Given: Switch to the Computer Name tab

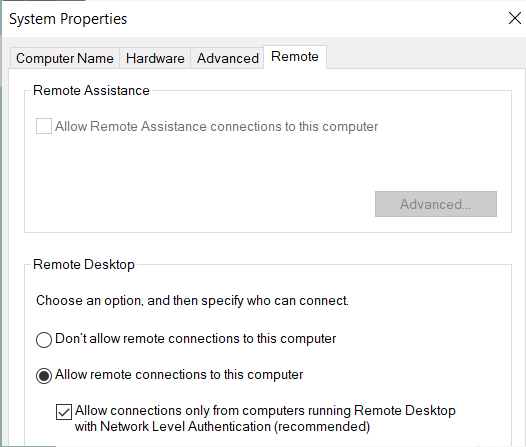Looking at the screenshot, I should pyautogui.click(x=65, y=58).
